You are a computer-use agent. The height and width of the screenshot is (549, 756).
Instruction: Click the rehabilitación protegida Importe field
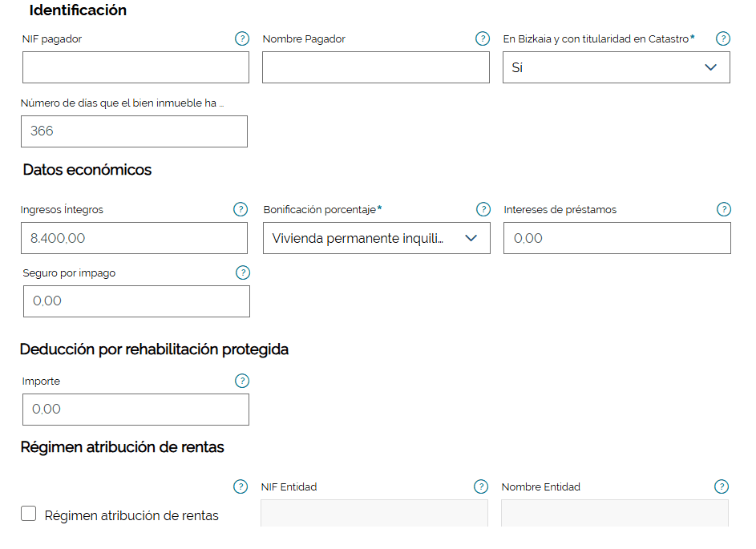[135, 410]
